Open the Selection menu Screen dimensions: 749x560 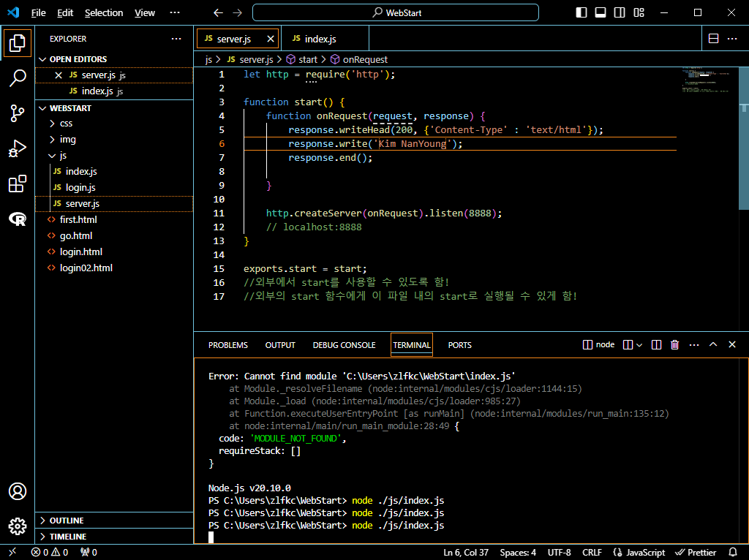tap(104, 13)
